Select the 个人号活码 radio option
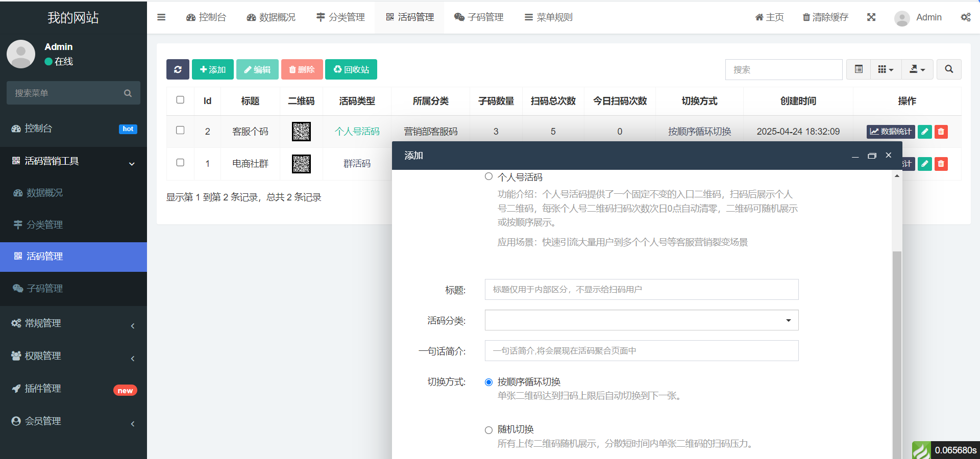 click(488, 176)
